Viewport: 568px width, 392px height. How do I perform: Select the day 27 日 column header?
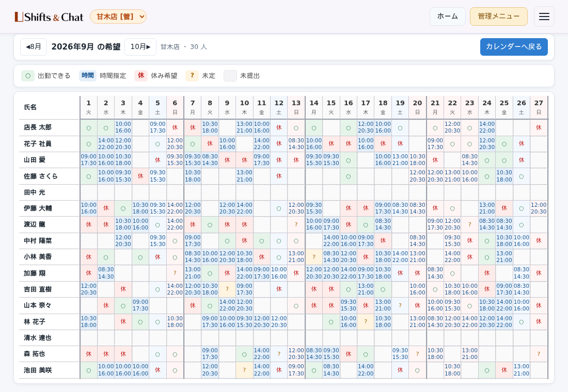click(x=539, y=107)
